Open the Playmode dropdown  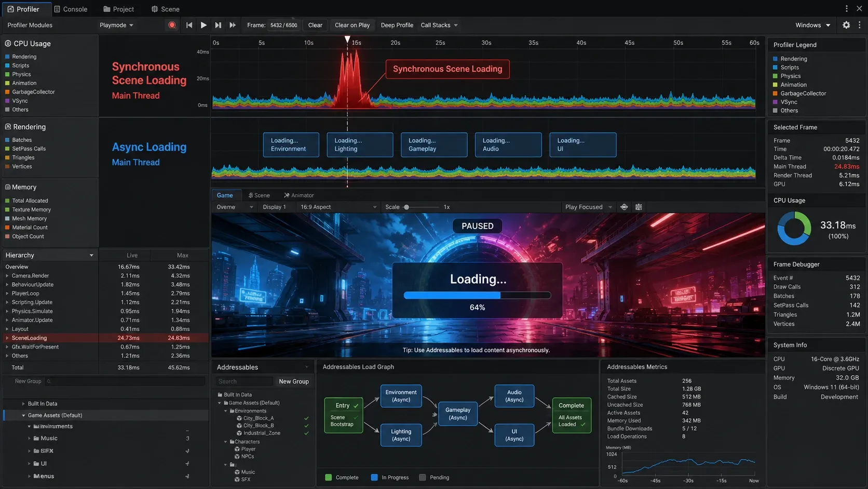[x=116, y=25]
